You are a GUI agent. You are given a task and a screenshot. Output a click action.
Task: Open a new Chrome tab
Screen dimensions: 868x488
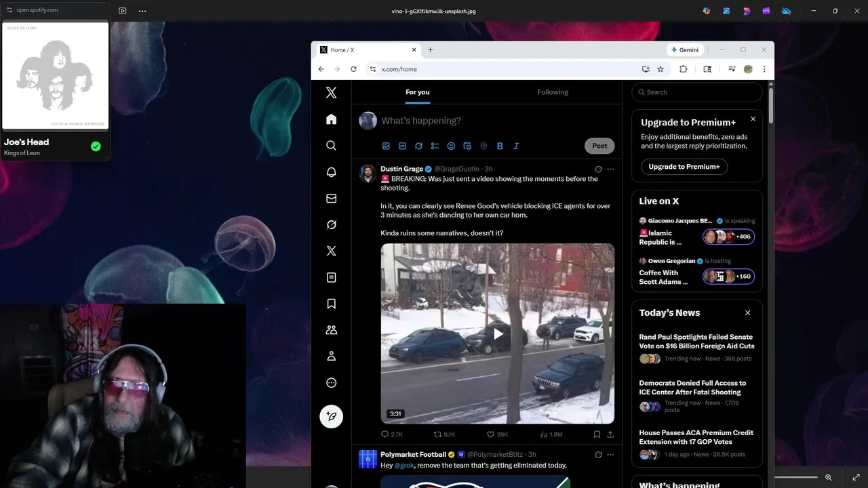pos(430,49)
